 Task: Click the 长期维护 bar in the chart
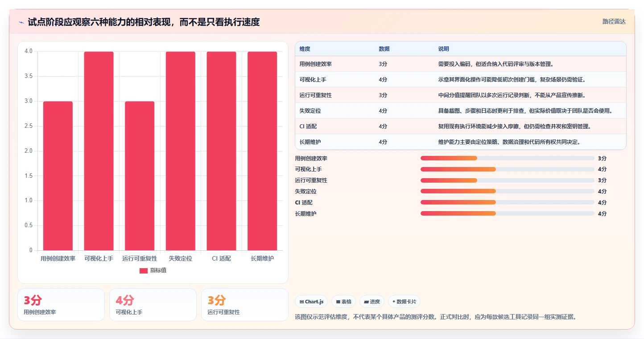tap(262, 151)
